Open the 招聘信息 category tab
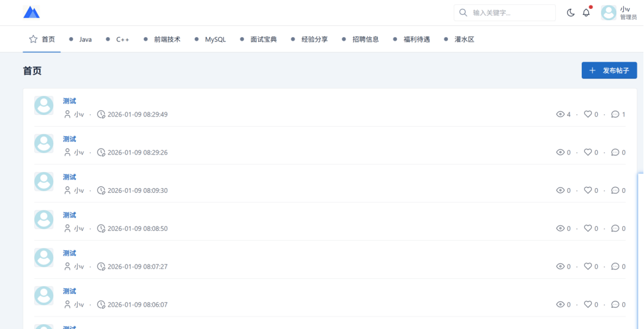The height and width of the screenshot is (329, 644). pyautogui.click(x=360, y=40)
